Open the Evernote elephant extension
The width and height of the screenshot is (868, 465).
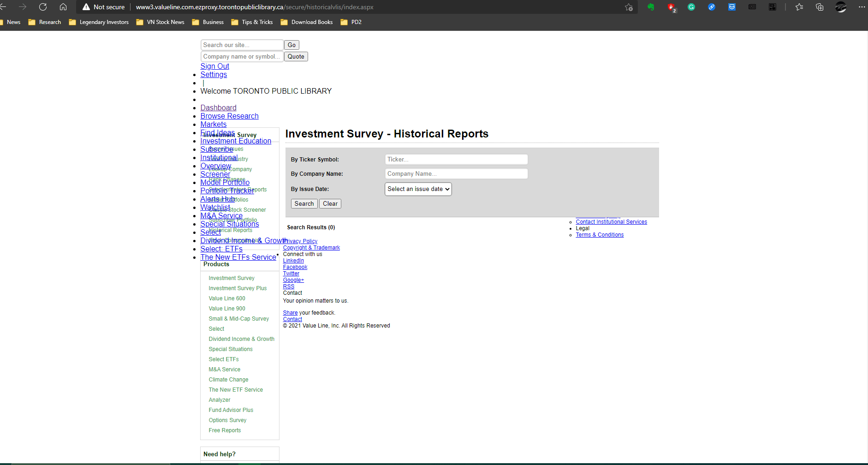[x=651, y=7]
